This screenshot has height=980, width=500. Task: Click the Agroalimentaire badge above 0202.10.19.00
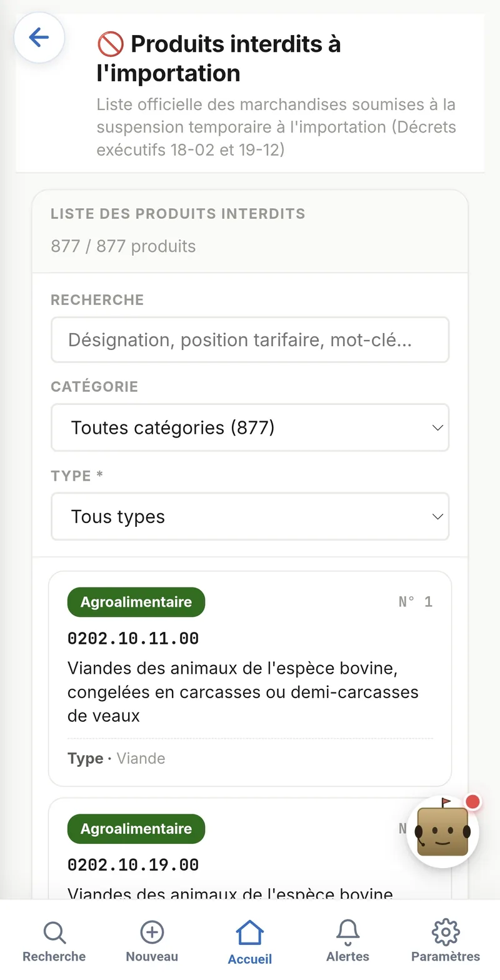pyautogui.click(x=136, y=829)
